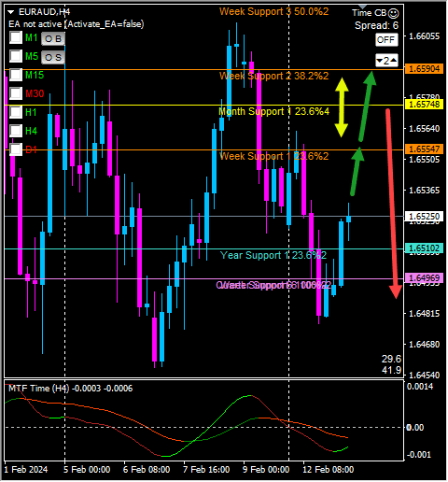Click the -0.001 indicator scale value
Viewport: 448px width, 482px height.
click(x=419, y=455)
